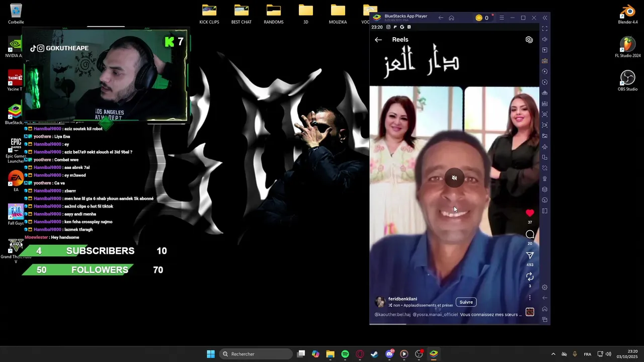This screenshot has width=644, height=362.
Task: Open the KICK CLIPS desktop folder
Action: coord(209,14)
